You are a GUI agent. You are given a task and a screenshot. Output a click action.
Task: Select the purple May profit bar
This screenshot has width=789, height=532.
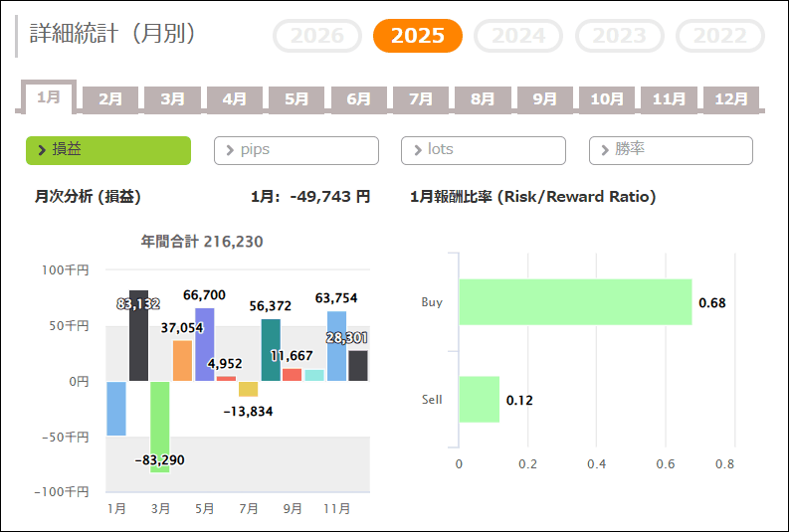click(205, 344)
